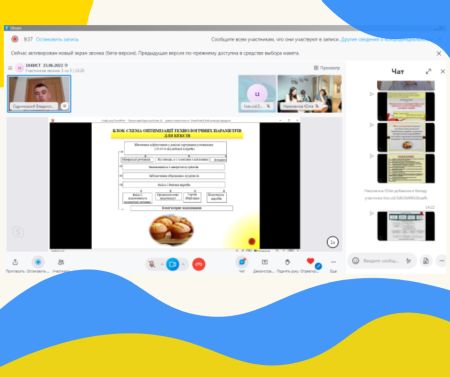
Task: Open the participants list icon
Action: (61, 262)
